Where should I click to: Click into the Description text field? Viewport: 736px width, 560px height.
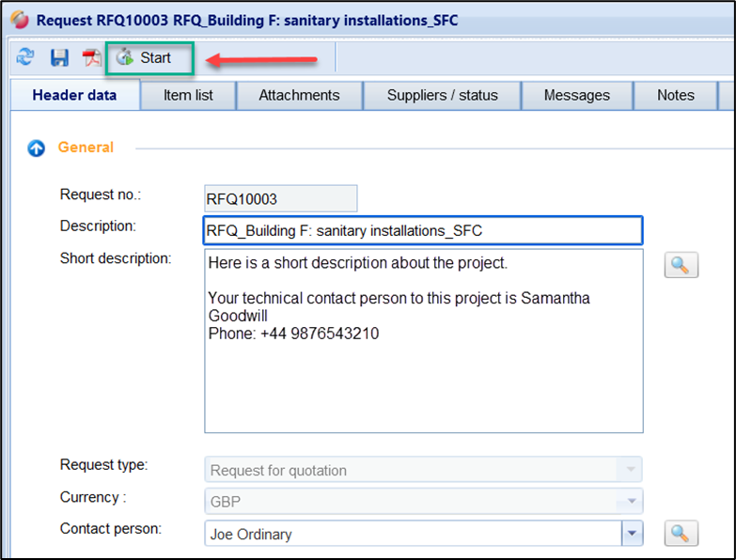[x=422, y=230]
